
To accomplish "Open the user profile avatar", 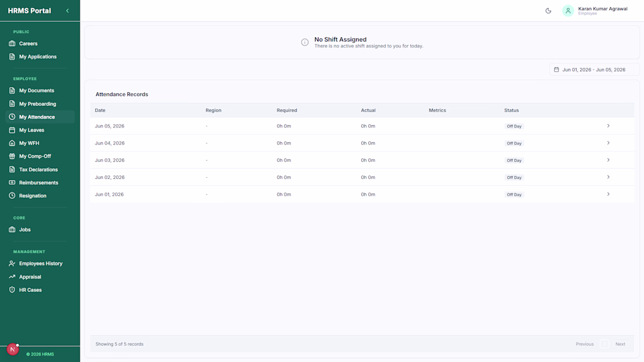I will pos(568,11).
